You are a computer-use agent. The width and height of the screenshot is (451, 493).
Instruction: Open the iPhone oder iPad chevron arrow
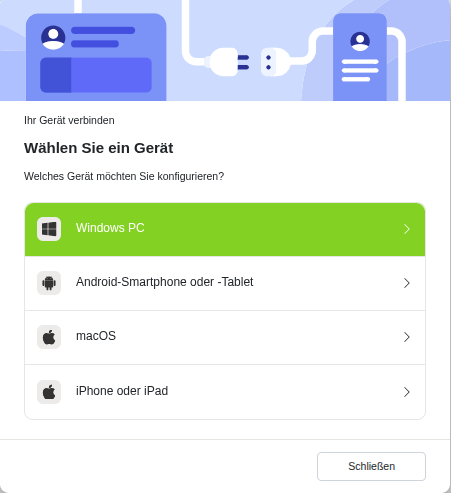pos(406,392)
